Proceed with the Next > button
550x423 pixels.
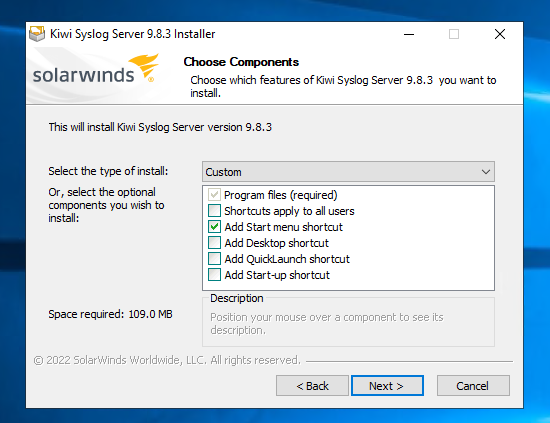pos(387,386)
